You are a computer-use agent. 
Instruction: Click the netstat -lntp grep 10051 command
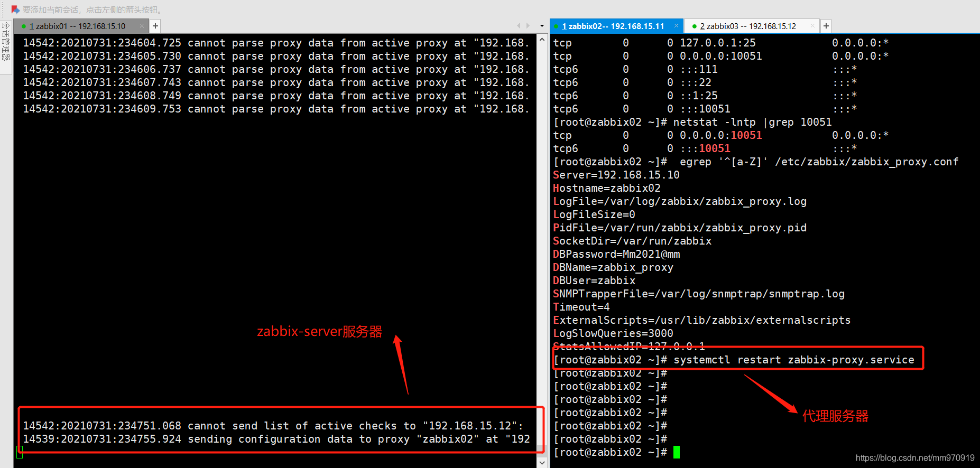(x=753, y=122)
